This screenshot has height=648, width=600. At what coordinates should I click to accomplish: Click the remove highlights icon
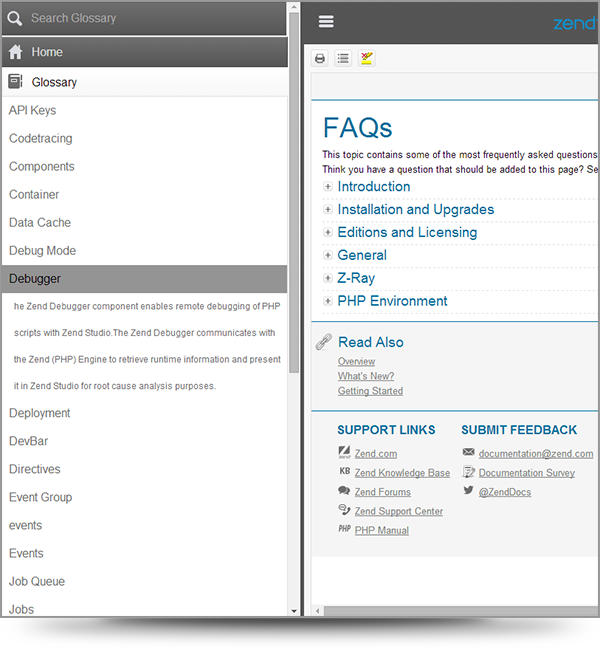click(x=367, y=59)
